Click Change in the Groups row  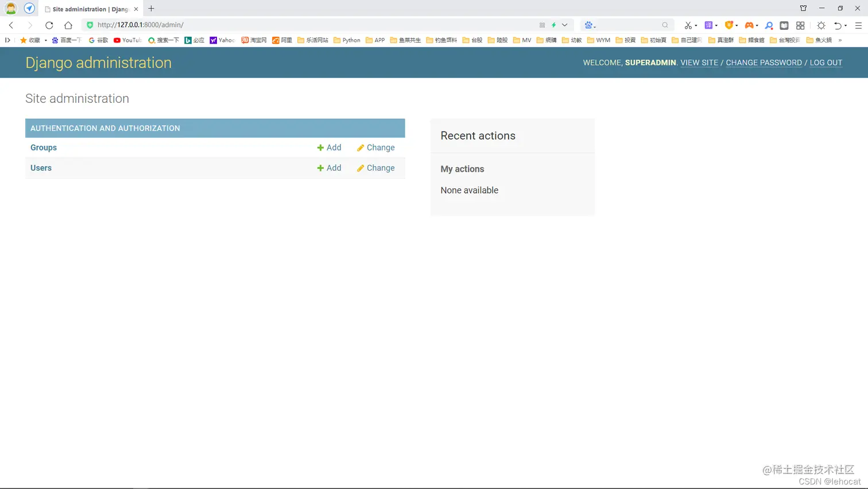point(375,148)
